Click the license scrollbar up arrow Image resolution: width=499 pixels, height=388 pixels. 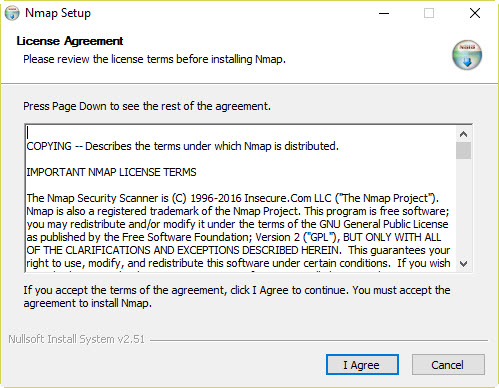463,134
